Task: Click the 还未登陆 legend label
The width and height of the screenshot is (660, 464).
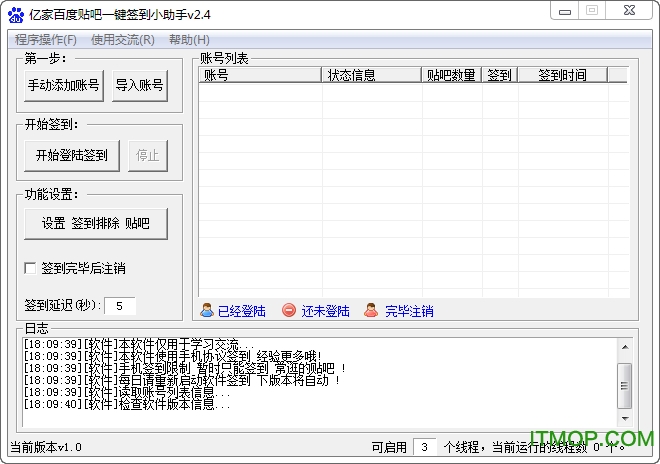Action: 325,311
